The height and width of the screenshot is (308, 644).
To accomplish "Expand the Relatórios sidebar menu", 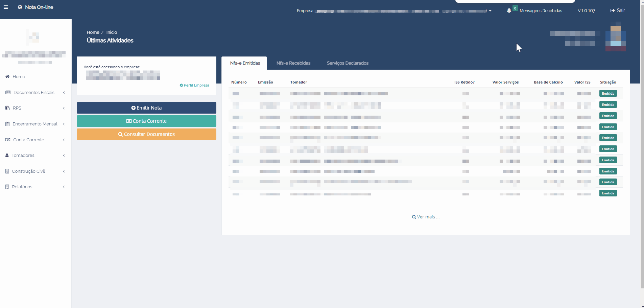I will point(64,187).
